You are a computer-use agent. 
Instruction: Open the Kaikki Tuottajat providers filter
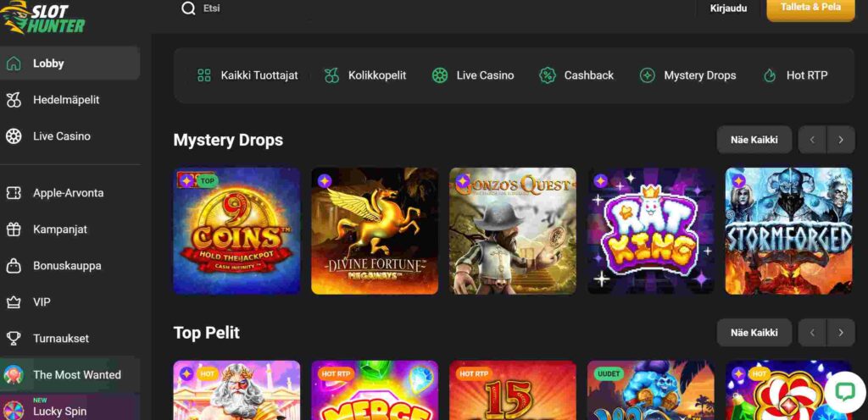[247, 75]
